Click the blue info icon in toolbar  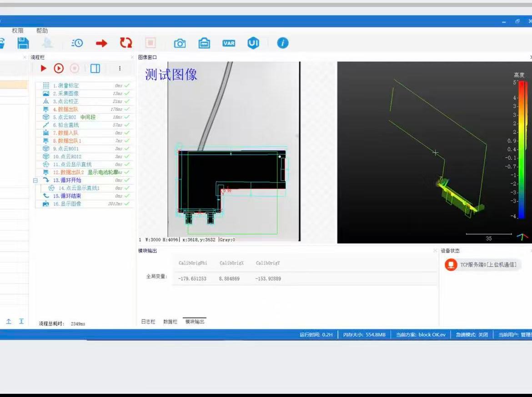point(283,43)
